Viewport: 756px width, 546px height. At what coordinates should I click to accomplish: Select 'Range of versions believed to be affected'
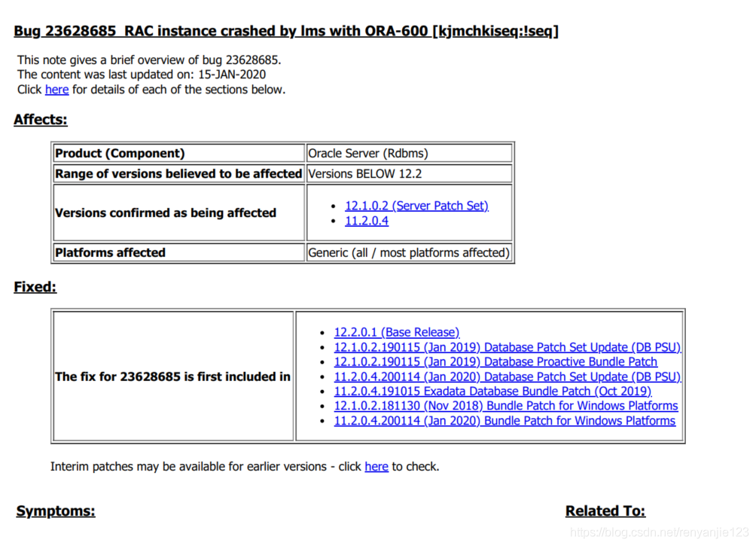pyautogui.click(x=179, y=174)
